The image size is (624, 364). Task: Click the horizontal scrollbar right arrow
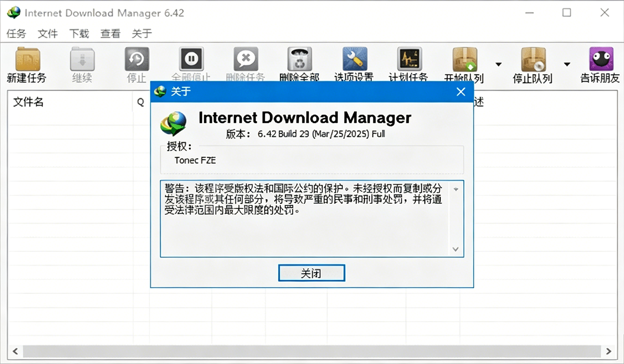[x=609, y=351]
